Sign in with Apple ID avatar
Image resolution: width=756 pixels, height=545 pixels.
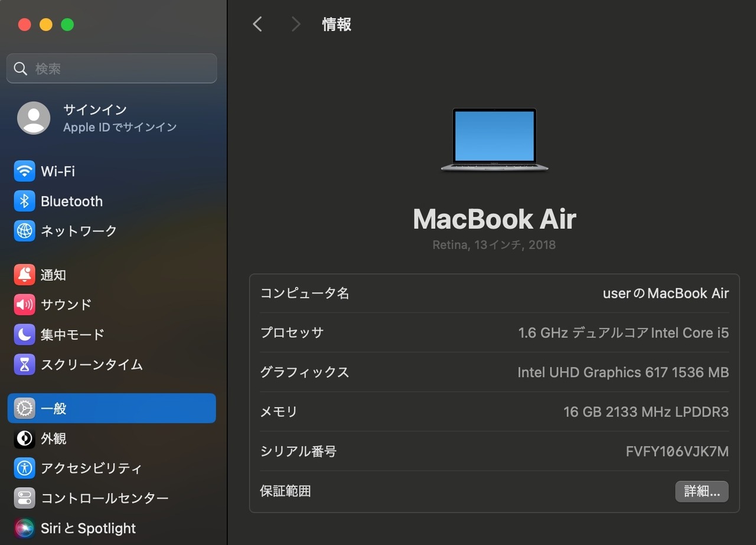pos(34,118)
